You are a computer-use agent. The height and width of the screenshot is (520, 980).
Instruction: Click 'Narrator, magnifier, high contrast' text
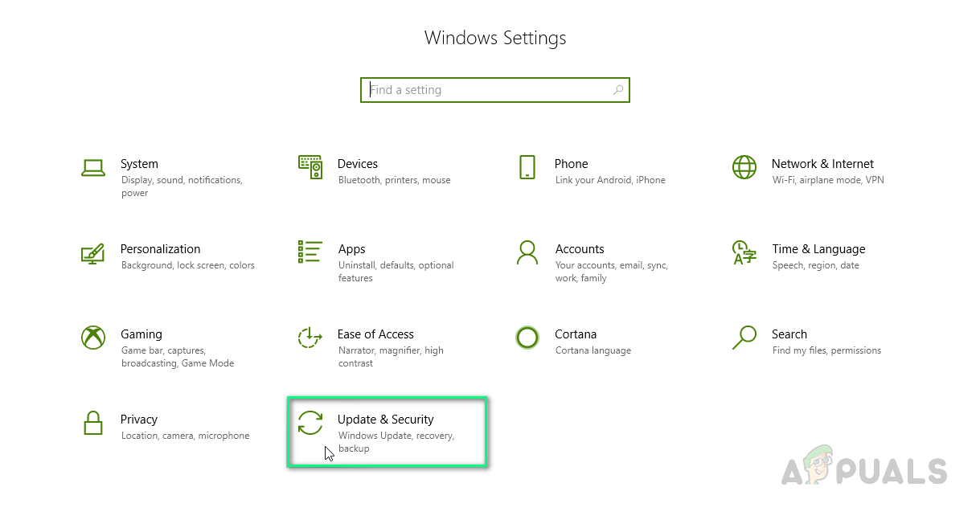391,357
